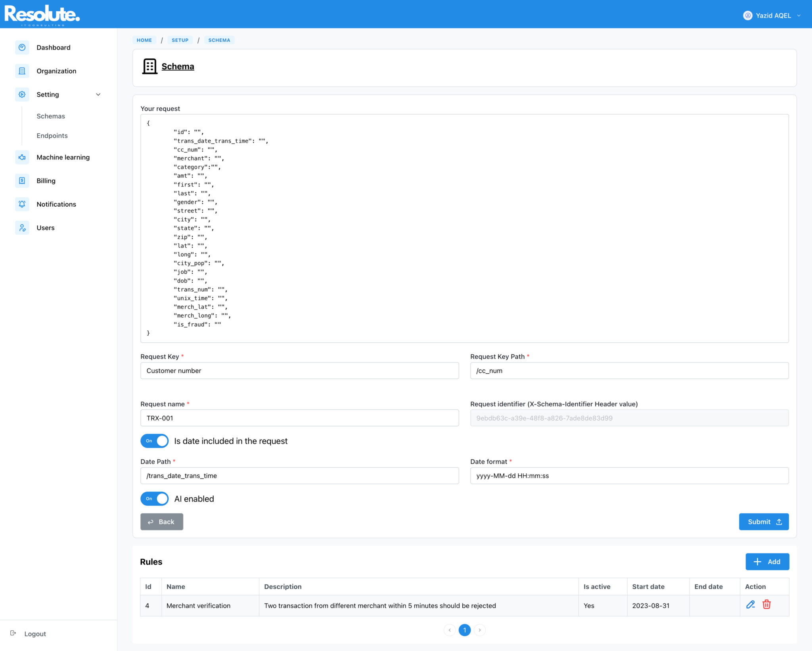This screenshot has height=651, width=812.
Task: Open the Dashboard using its compass icon
Action: coord(22,47)
